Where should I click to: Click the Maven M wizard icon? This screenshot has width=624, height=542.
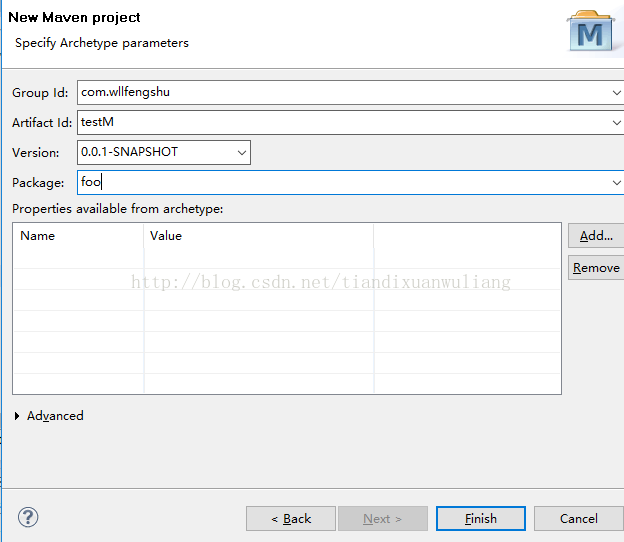pyautogui.click(x=590, y=32)
